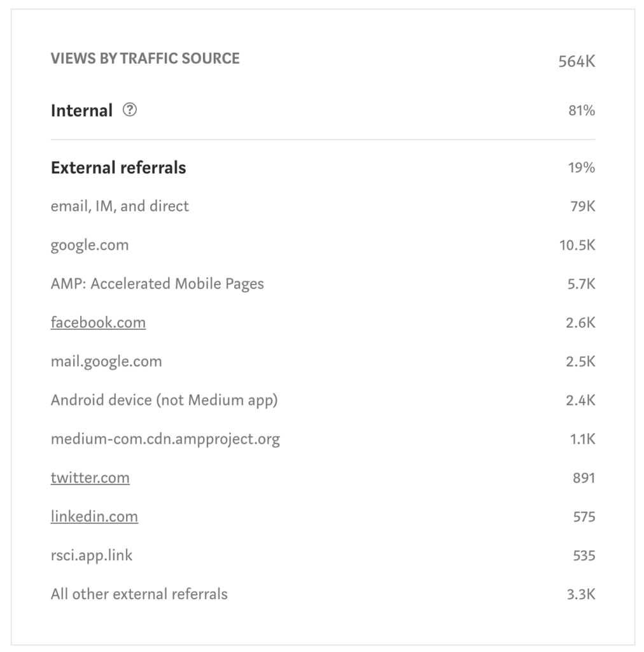Click the 79K views count
Image resolution: width=644 pixels, height=652 pixels.
click(x=583, y=206)
